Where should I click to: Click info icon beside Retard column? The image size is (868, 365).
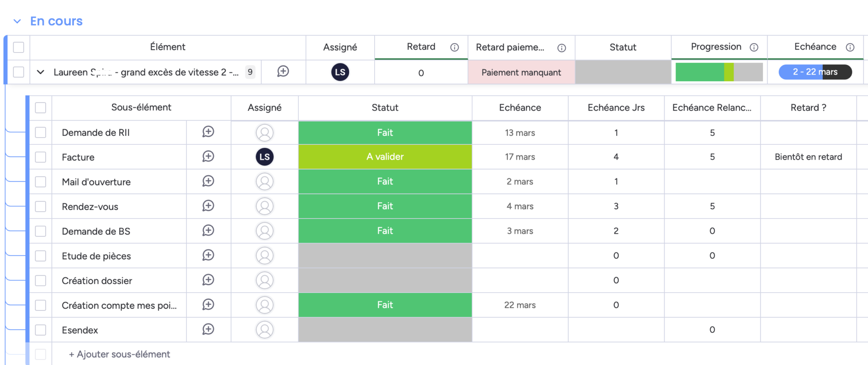tap(454, 47)
